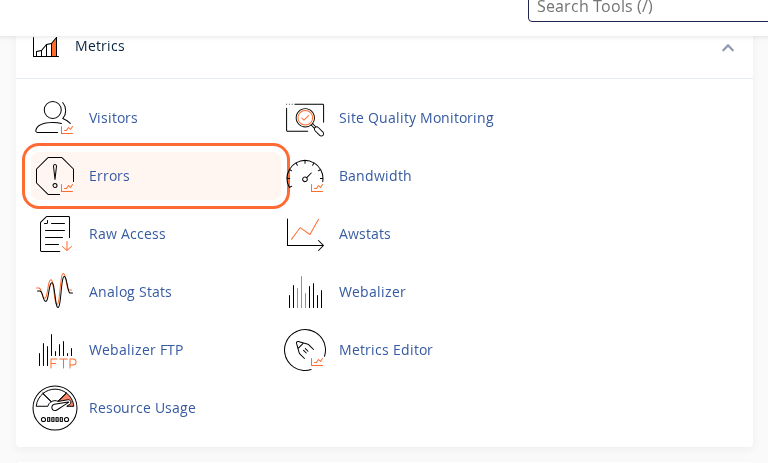Open the Metrics Editor link
The image size is (768, 463).
[385, 350]
